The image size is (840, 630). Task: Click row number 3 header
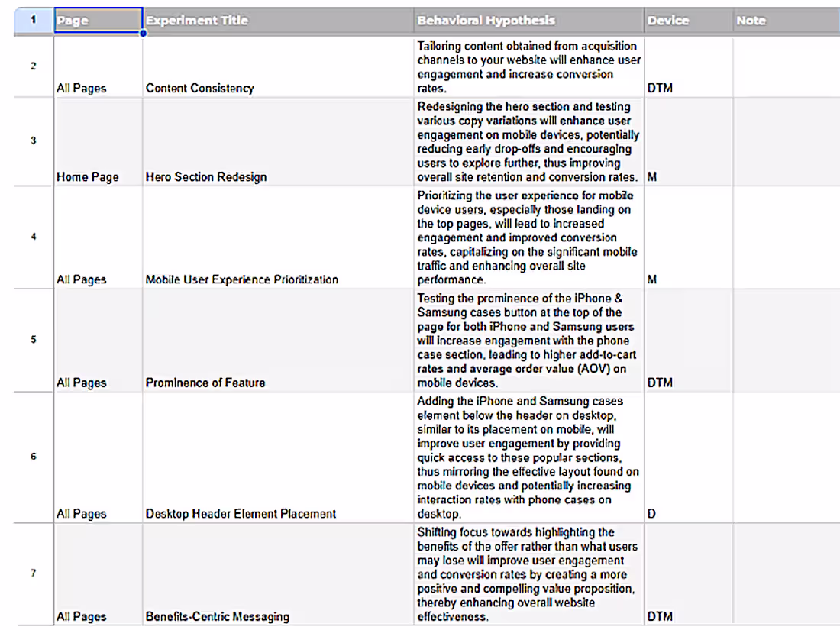(x=33, y=141)
